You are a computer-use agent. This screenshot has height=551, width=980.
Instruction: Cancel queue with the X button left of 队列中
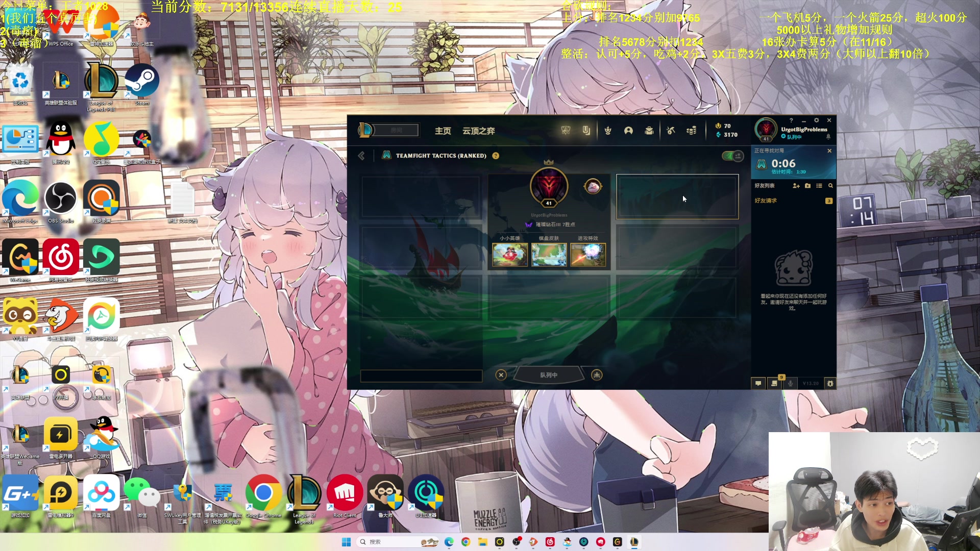pyautogui.click(x=501, y=375)
